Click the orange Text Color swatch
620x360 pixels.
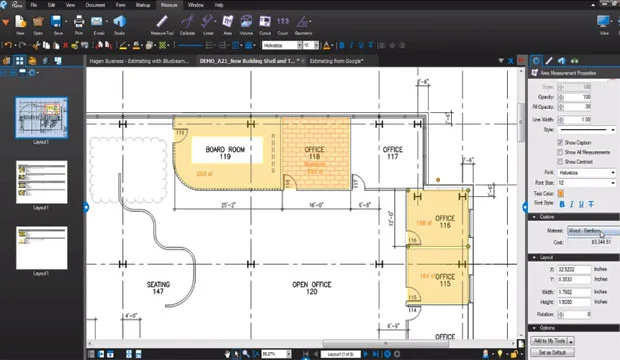tap(561, 193)
